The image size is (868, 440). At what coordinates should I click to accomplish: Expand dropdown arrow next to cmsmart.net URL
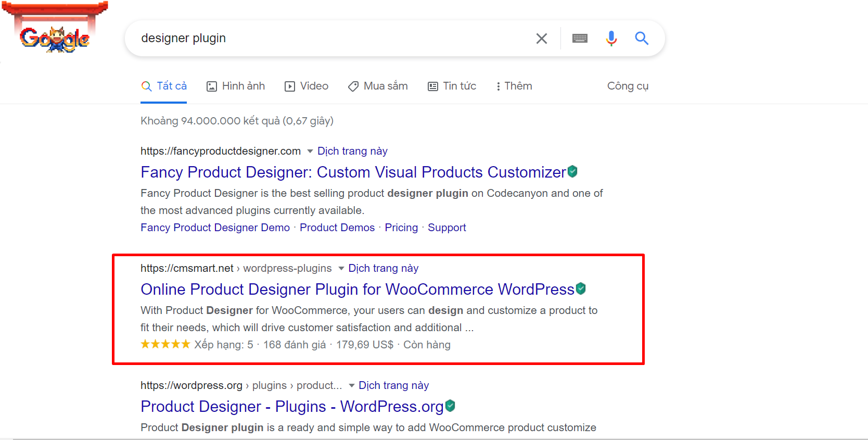coord(341,269)
